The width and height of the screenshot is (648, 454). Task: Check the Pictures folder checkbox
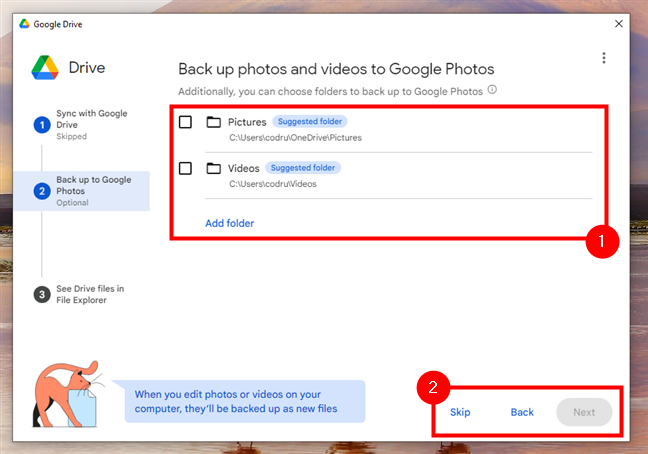pos(185,122)
